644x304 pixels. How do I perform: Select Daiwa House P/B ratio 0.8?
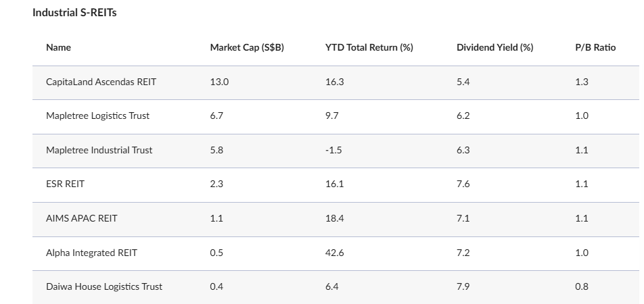point(581,286)
